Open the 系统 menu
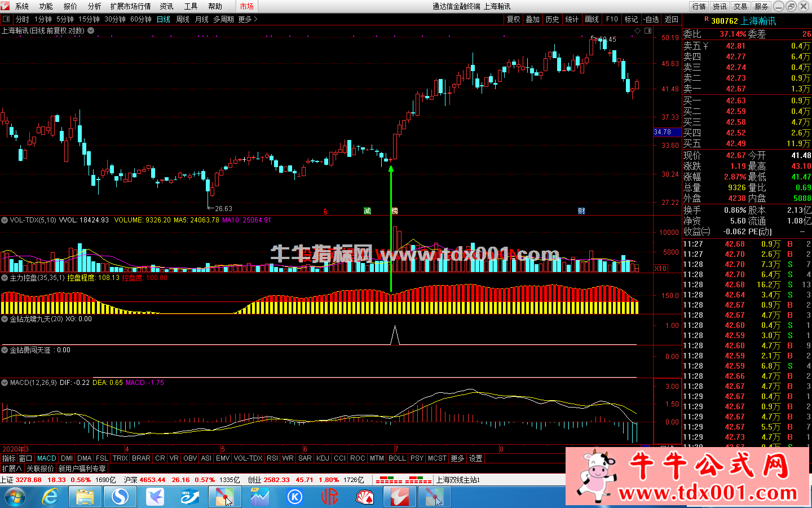 point(22,6)
